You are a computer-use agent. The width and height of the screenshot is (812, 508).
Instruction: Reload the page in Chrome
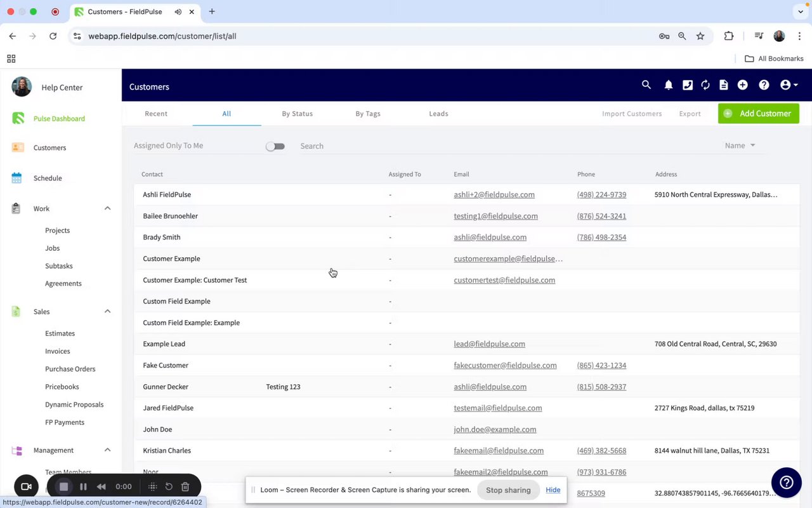pyautogui.click(x=53, y=36)
